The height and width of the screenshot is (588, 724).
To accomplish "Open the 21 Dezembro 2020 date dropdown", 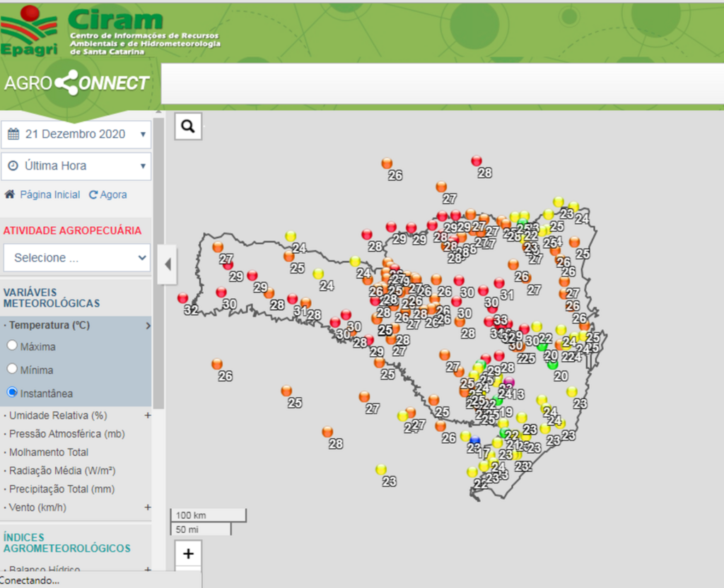I will pos(76,134).
